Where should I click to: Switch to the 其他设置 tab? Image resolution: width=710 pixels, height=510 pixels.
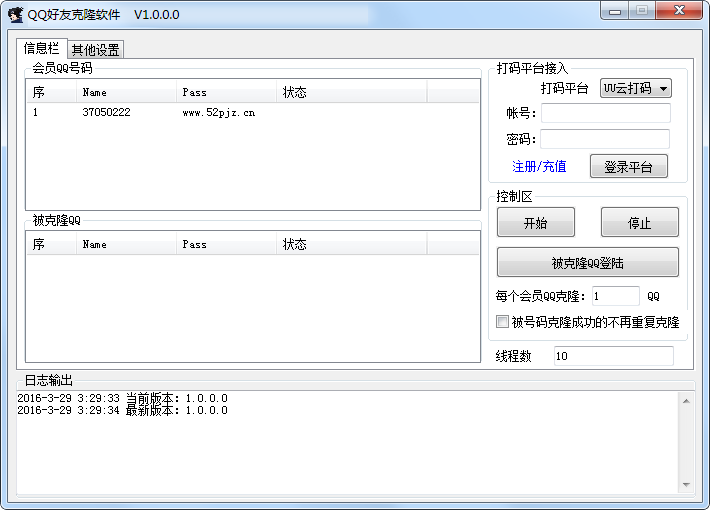(95, 50)
